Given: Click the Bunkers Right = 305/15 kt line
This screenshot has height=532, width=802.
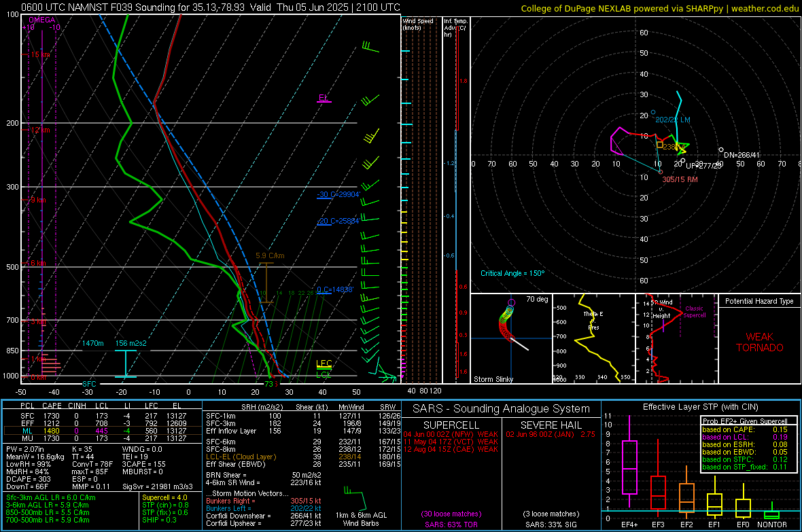Looking at the screenshot, I should coord(264,501).
